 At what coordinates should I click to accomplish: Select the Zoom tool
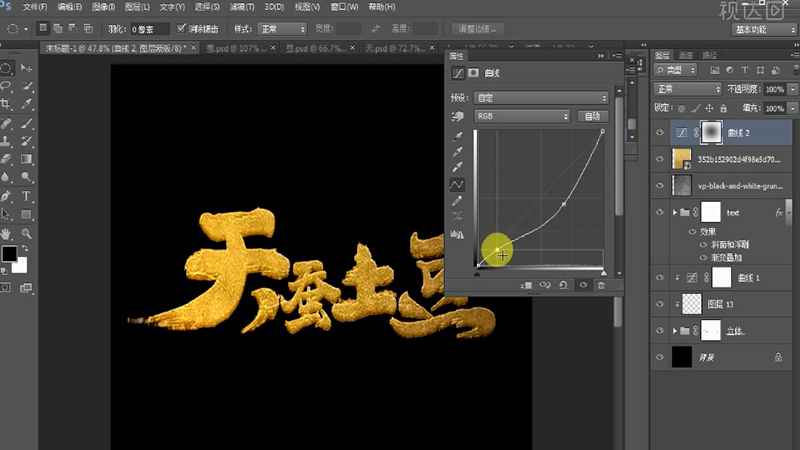(26, 234)
